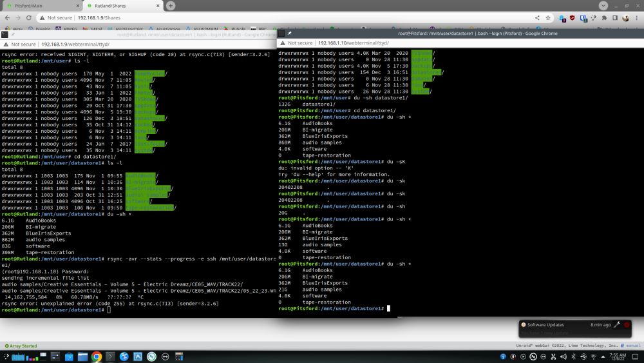Click the Software Updates notification
The width and height of the screenshot is (644, 363).
click(x=574, y=328)
